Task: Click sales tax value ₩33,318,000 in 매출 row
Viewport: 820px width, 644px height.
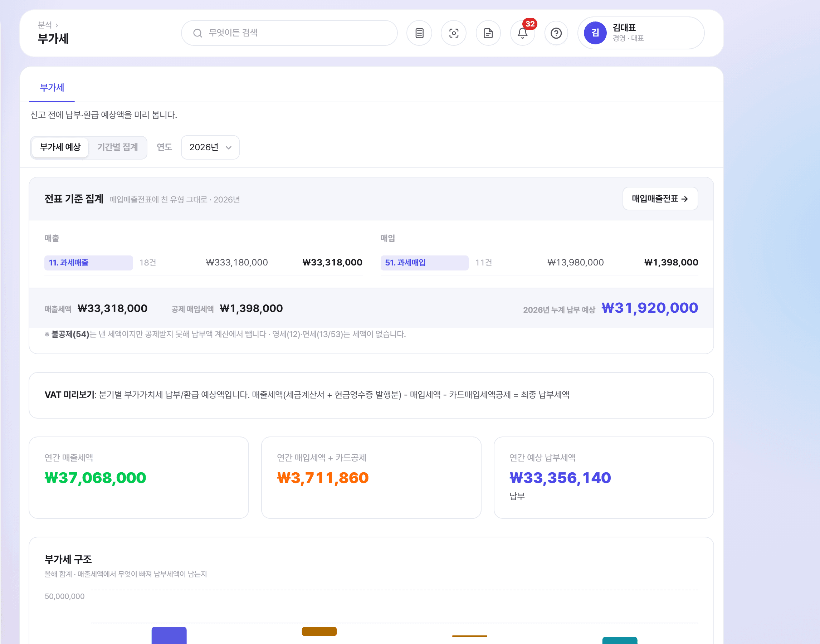Action: pos(332,262)
